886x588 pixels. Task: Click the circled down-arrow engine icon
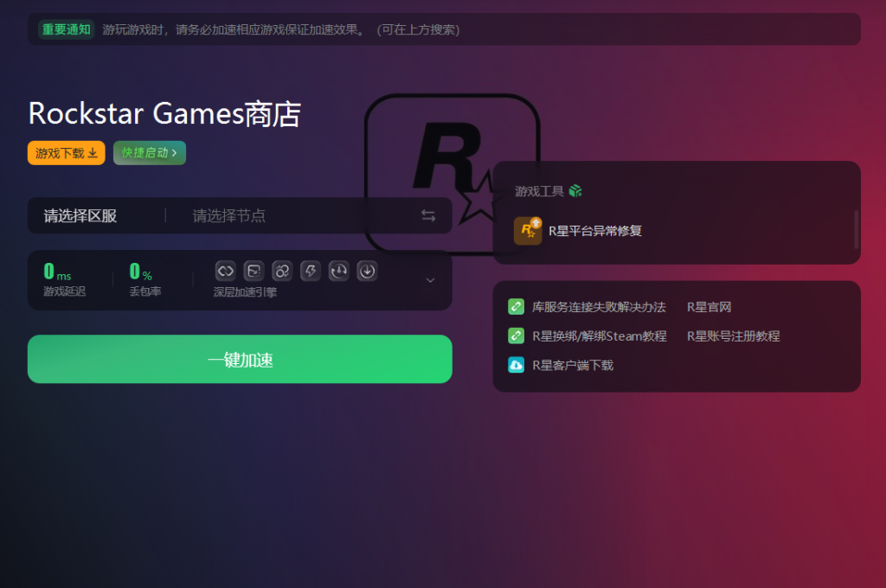[367, 272]
